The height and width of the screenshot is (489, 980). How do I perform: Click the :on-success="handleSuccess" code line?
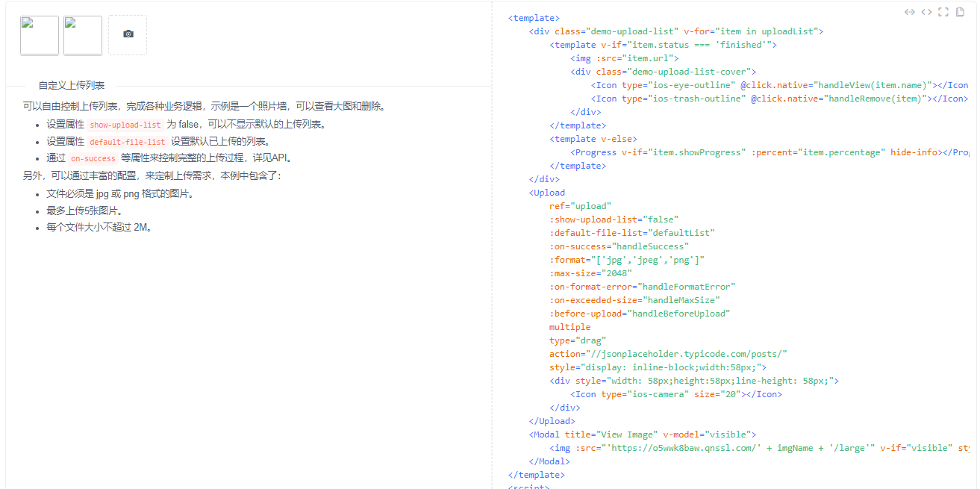point(619,246)
